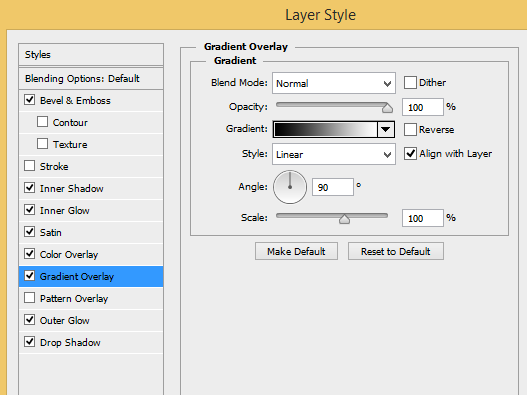Select the Texture label
527x395 pixels.
(70, 145)
